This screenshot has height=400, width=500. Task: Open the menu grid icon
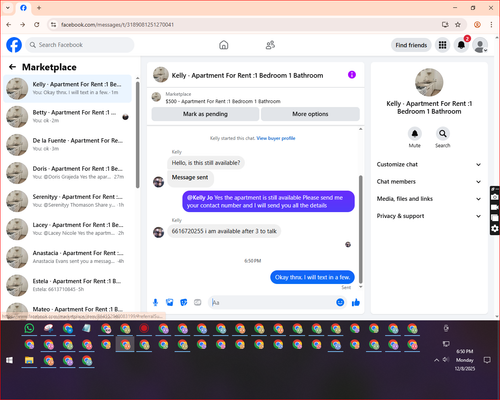pos(442,45)
